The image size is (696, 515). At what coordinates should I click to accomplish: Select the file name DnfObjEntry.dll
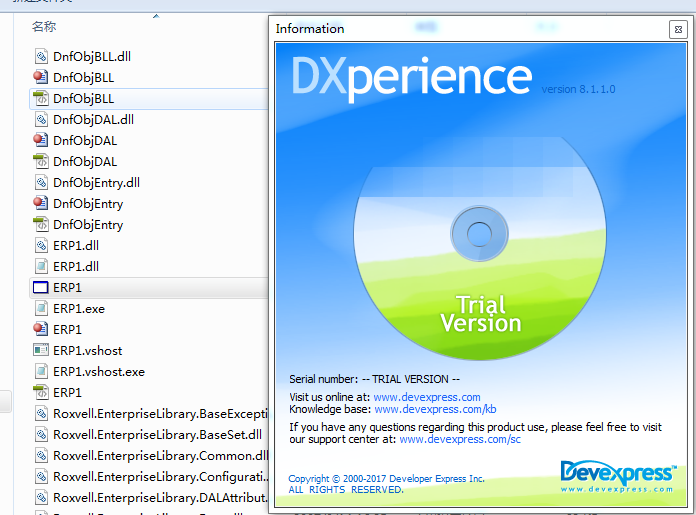tap(96, 182)
